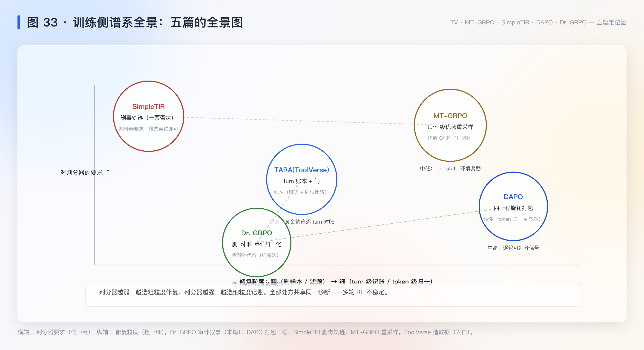Select the TARA(ToolVerse) circle label
This screenshot has height=350, width=644.
302,170
